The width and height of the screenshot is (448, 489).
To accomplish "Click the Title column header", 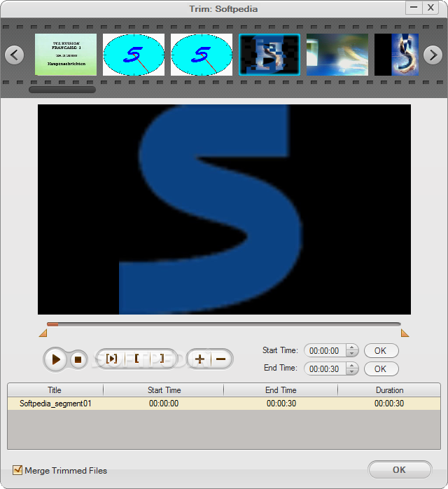I will [x=55, y=390].
